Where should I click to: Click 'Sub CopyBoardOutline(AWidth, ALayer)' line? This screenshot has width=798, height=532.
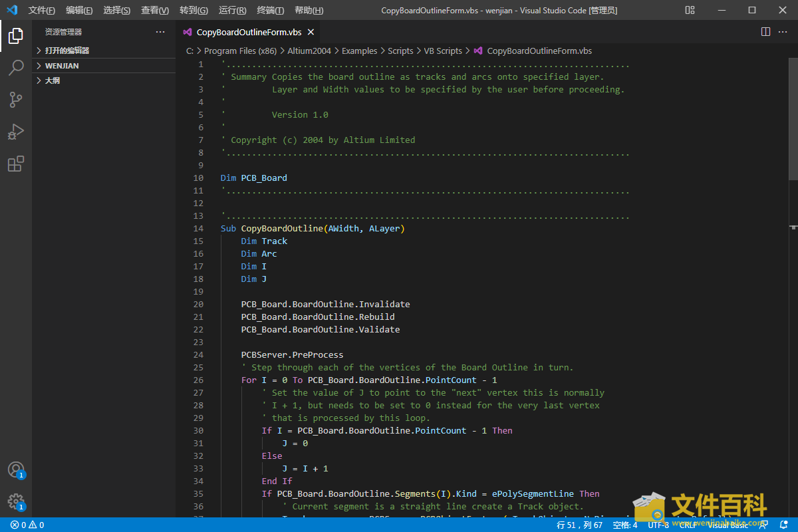[313, 229]
